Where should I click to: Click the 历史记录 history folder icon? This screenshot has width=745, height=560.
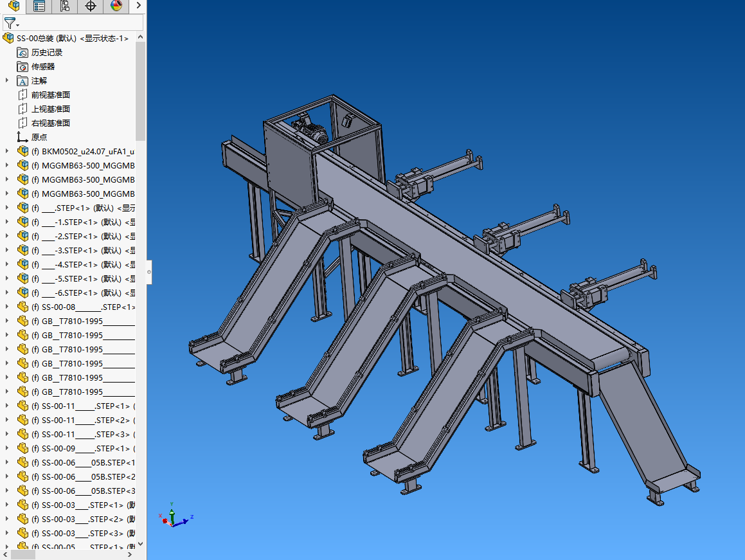tap(22, 53)
